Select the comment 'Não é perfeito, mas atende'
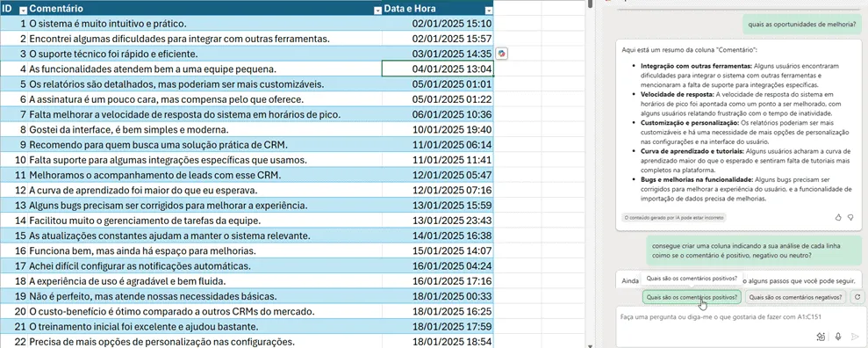This screenshot has height=348, width=868. pos(204,296)
